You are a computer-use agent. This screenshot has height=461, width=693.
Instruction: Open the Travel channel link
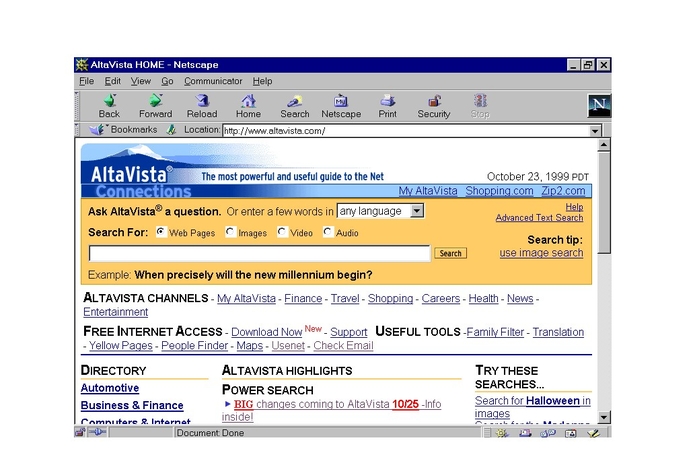point(345,298)
